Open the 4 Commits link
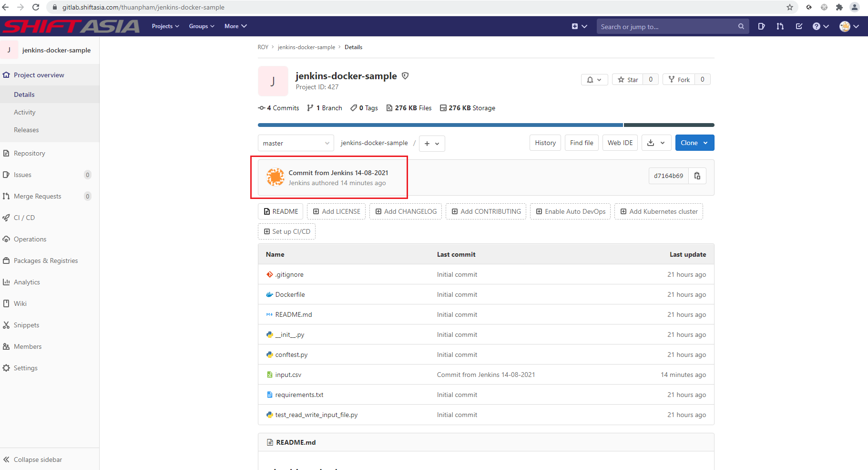This screenshot has height=470, width=868. (279, 108)
